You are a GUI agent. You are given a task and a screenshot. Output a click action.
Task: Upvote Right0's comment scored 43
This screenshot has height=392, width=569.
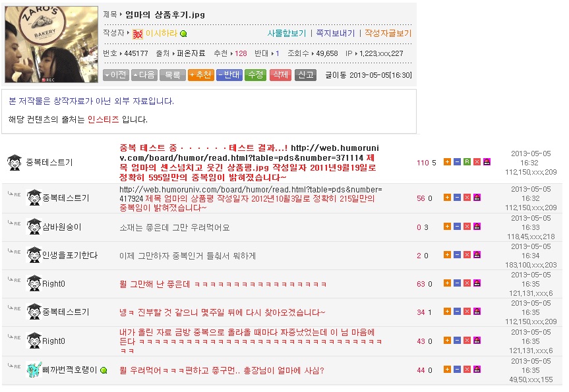[x=447, y=341]
